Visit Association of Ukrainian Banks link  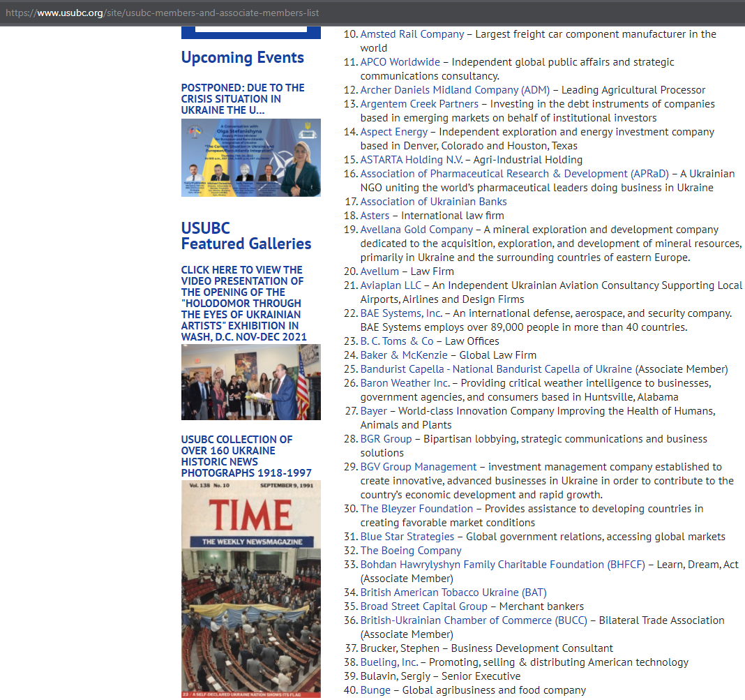pyautogui.click(x=433, y=202)
